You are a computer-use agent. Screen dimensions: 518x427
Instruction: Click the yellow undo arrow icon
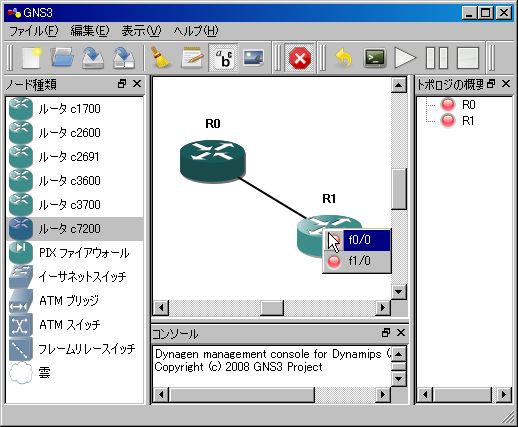click(x=344, y=58)
